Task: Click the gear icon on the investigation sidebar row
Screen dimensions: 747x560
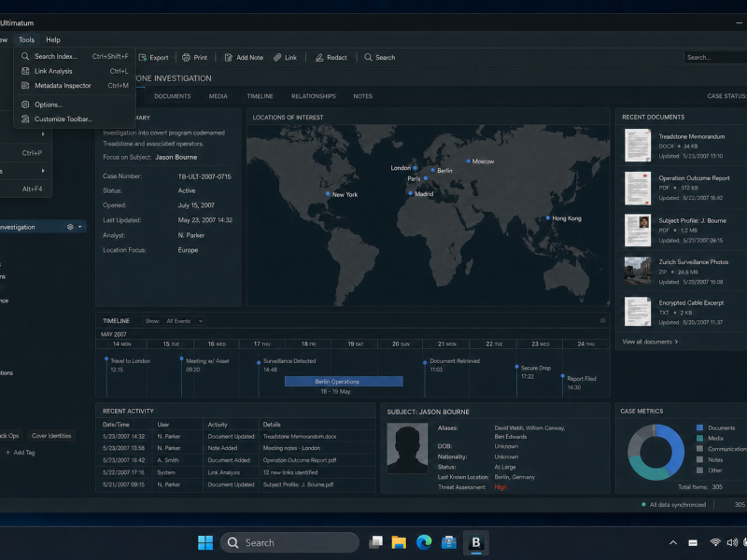Action: tap(70, 227)
